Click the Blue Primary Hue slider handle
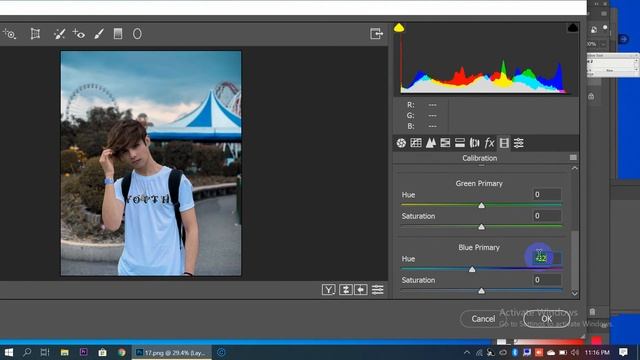This screenshot has height=360, width=640. [472, 269]
